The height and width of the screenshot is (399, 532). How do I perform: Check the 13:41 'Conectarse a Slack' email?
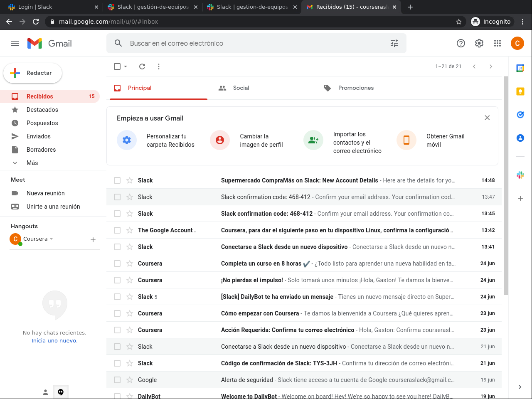point(117,247)
